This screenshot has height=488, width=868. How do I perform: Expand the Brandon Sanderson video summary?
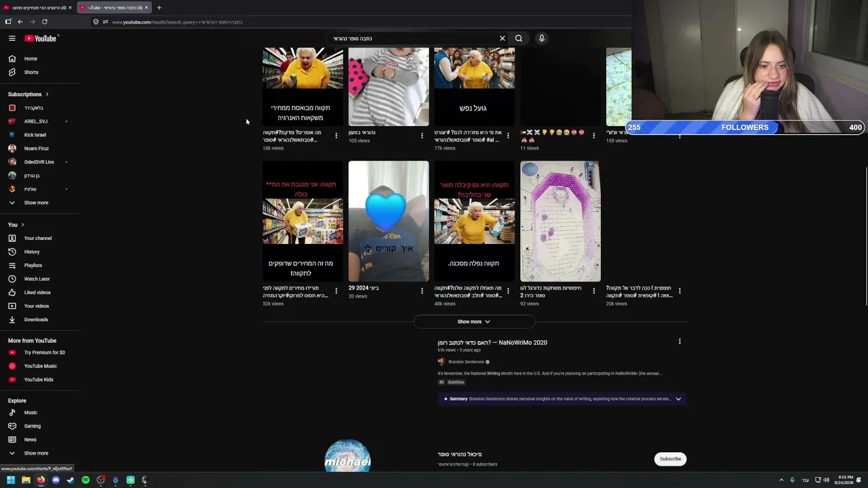(x=678, y=399)
